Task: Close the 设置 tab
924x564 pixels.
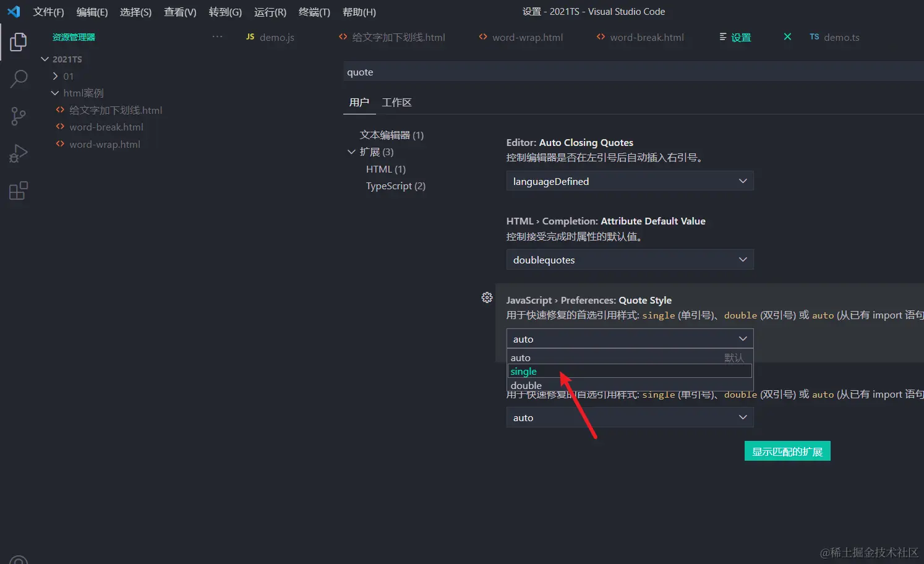Action: coord(787,36)
